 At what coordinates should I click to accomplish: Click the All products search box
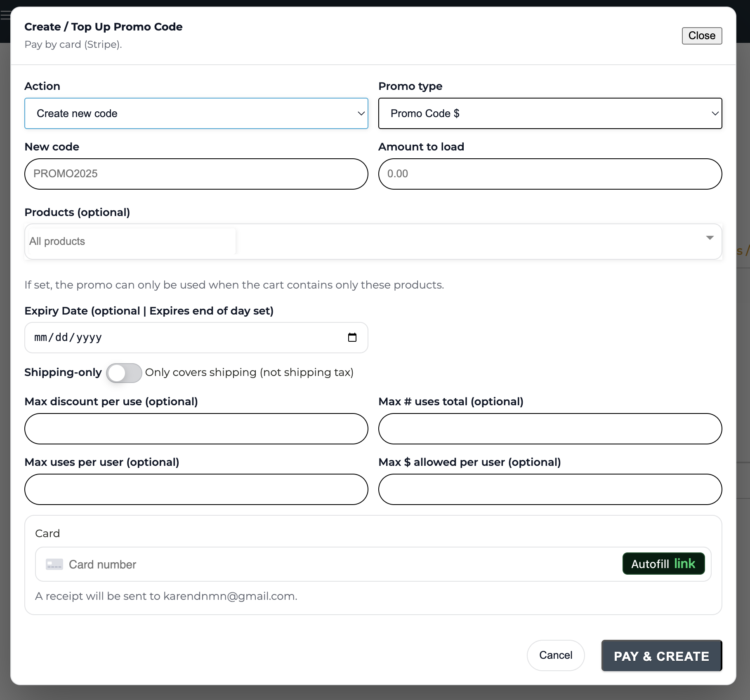pos(132,242)
